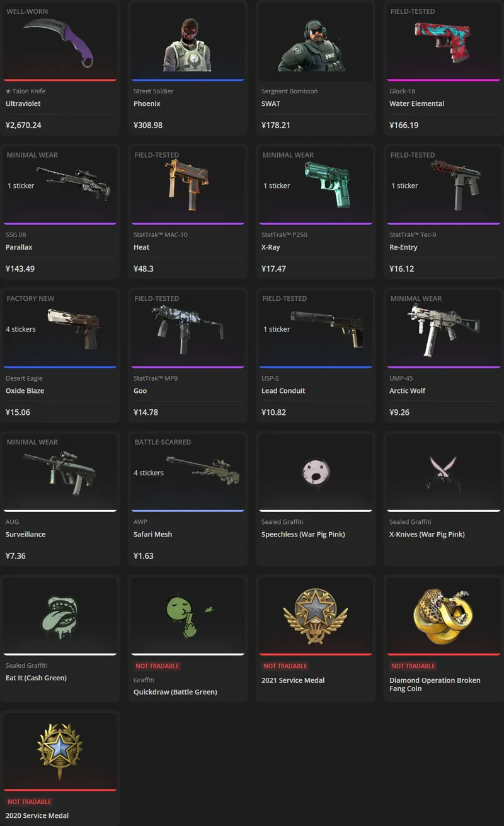Select the StatTrak P250 X-Ray price ¥17.47
This screenshot has height=826, width=504.
pos(274,269)
